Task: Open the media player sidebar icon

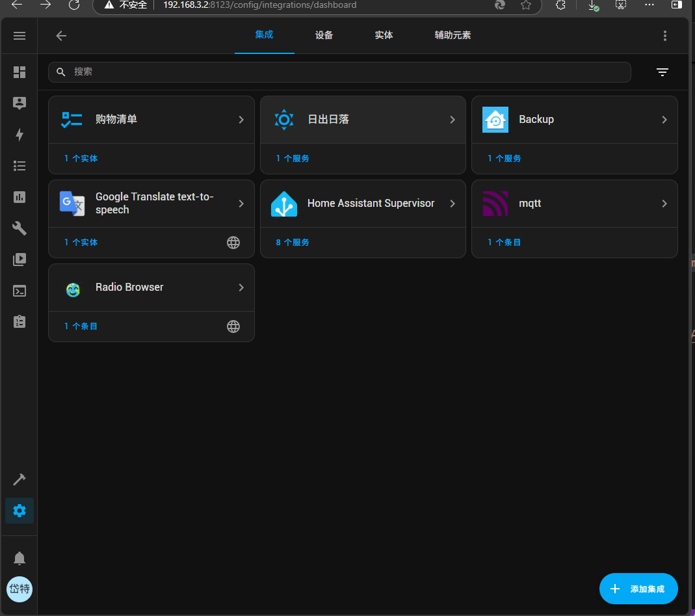Action: 20,260
